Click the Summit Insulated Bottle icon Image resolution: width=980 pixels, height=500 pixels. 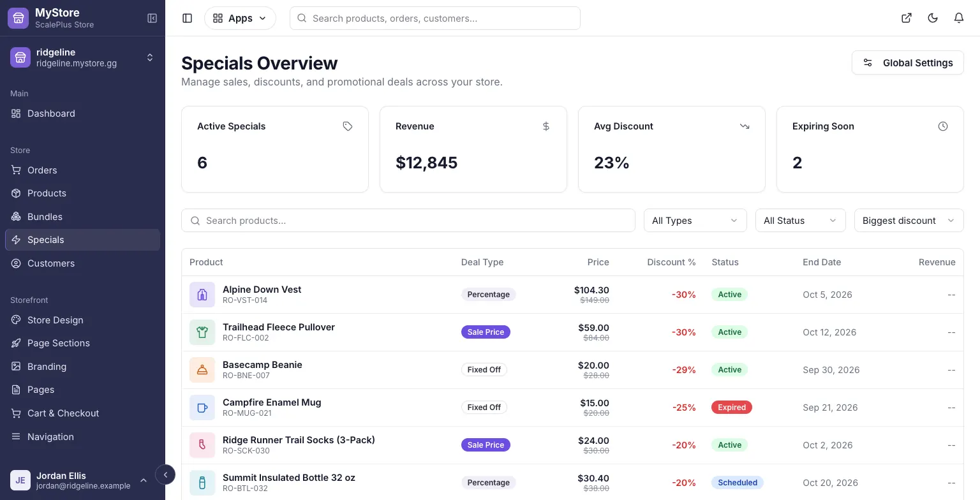(202, 483)
